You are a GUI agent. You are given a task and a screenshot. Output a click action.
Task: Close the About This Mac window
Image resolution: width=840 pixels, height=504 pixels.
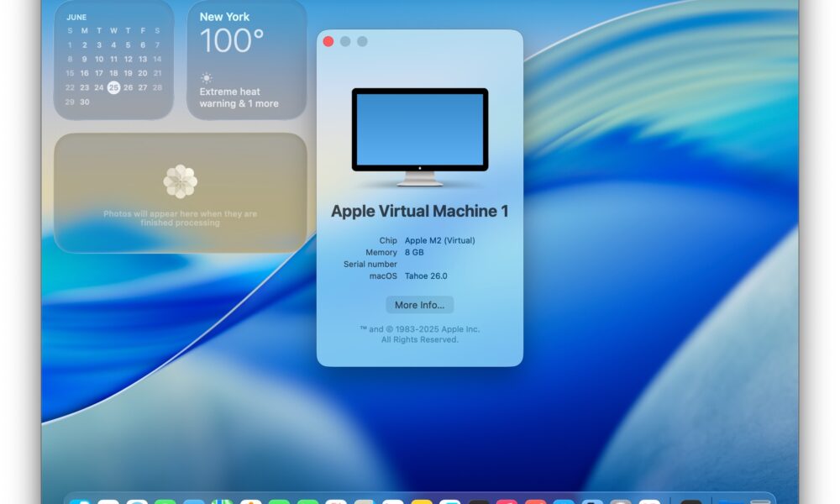click(x=328, y=41)
